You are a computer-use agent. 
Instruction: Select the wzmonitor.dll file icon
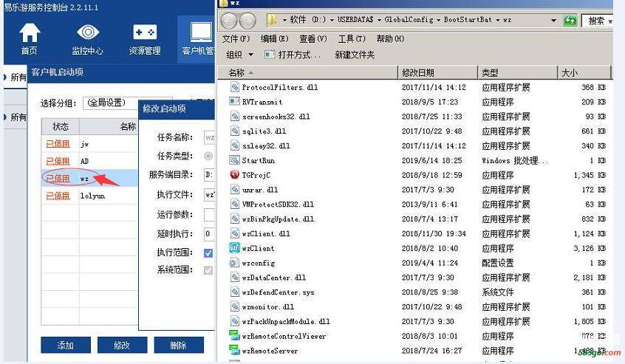(234, 306)
